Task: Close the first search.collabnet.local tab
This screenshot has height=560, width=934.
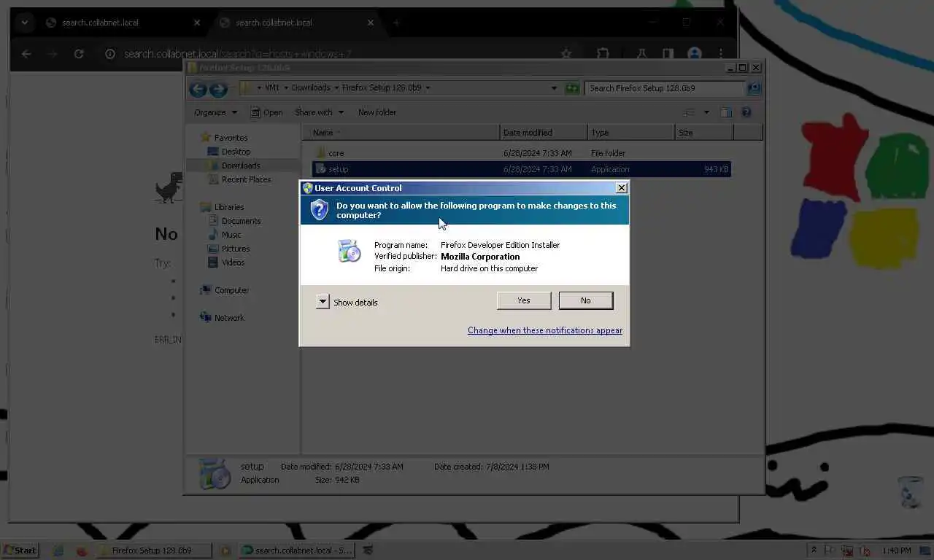Action: (x=196, y=23)
